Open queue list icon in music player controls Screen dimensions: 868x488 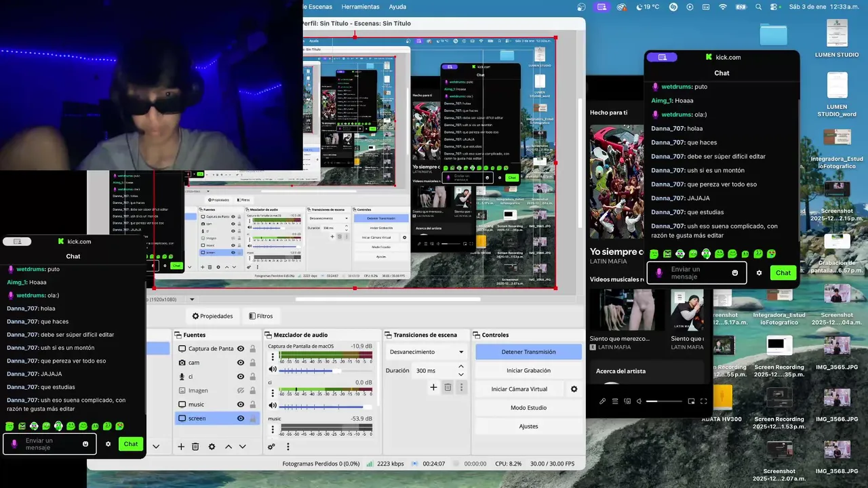tap(615, 401)
